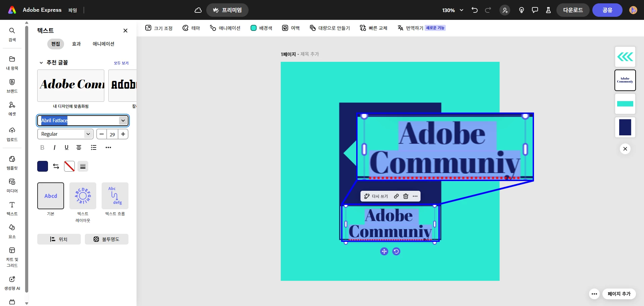The height and width of the screenshot is (306, 644).
Task: Open the 텍스트 Text sidebar panel
Action: [x=12, y=208]
